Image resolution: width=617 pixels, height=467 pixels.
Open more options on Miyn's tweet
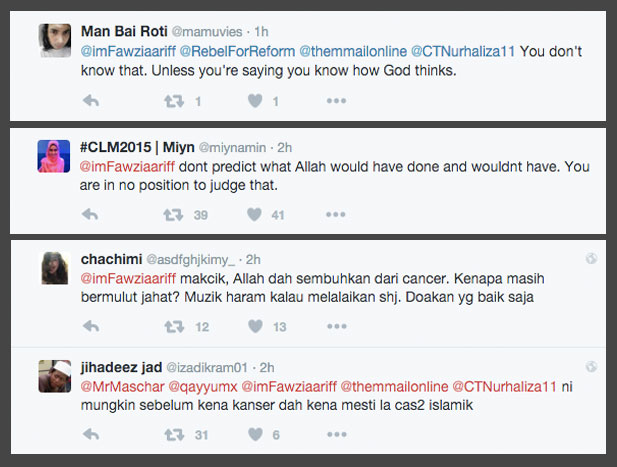coord(337,214)
